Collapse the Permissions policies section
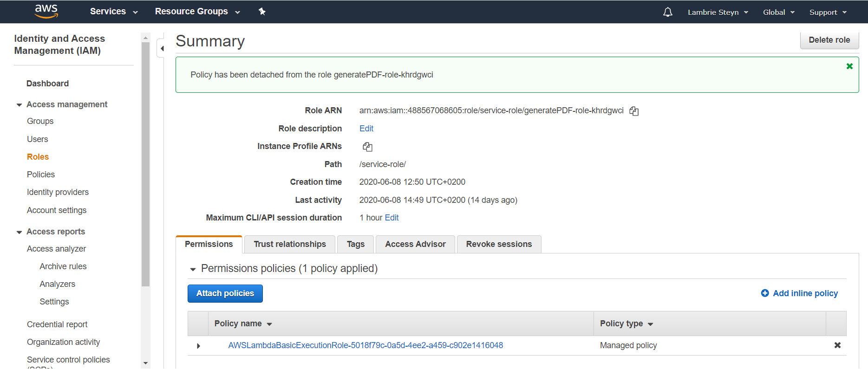Screen dimensions: 868x369 click(193, 269)
